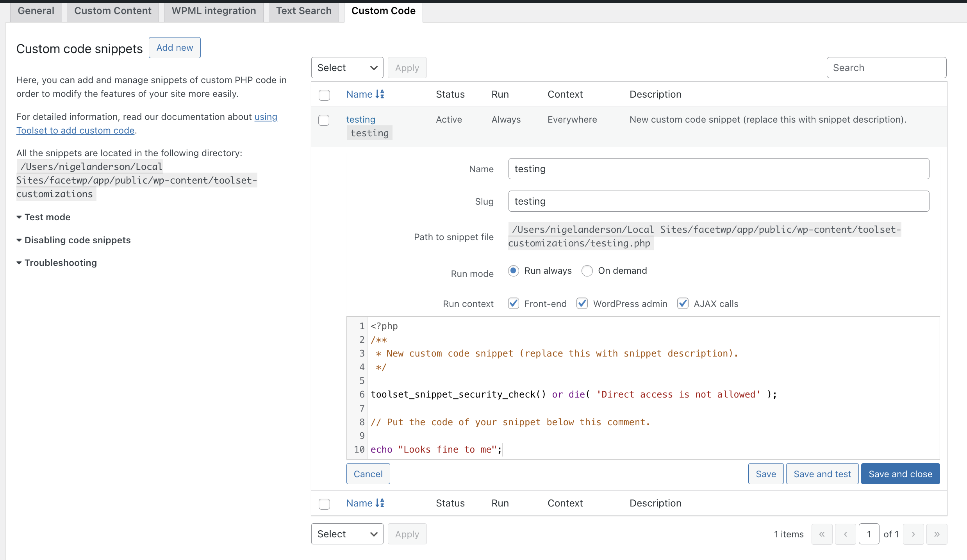Sort by Name in the top header
Viewport: 967px width, 560px height.
pos(365,94)
